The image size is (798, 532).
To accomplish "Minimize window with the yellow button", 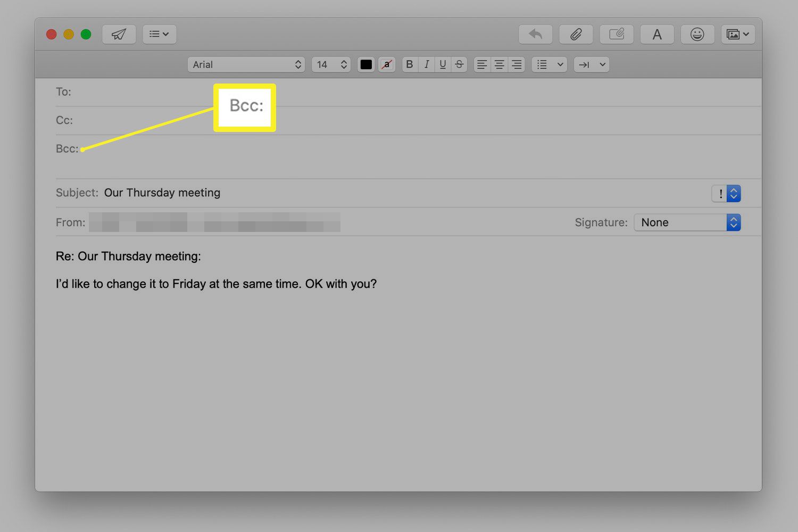I will click(69, 34).
